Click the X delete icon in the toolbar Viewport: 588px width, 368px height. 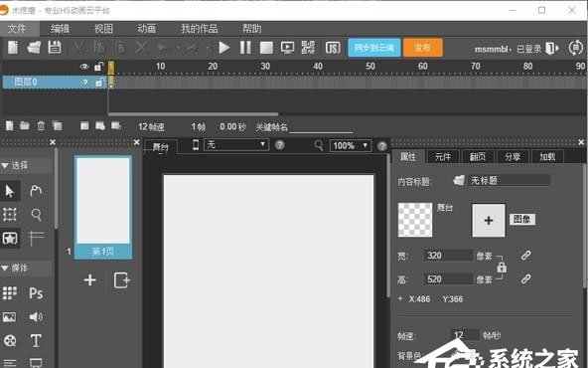(x=141, y=48)
